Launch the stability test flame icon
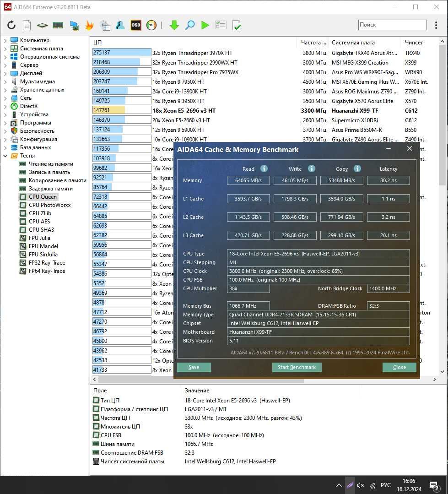 [x=89, y=25]
